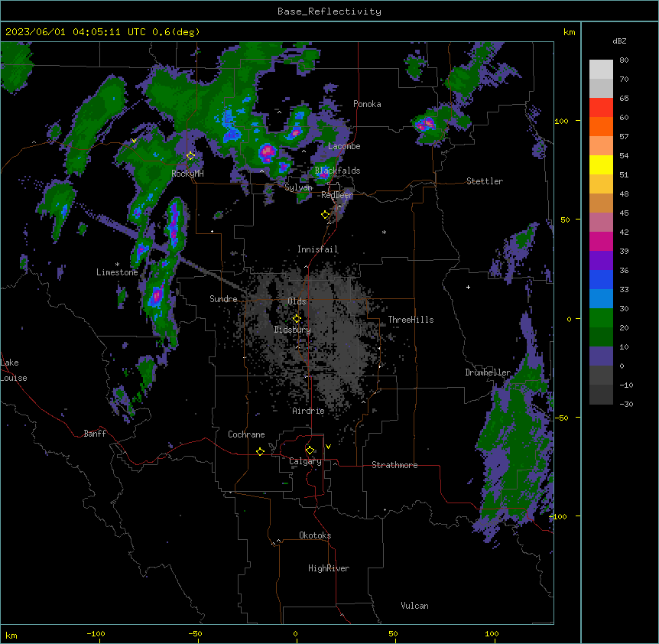Click the Blackfalds town label
This screenshot has width=659, height=644.
tap(337, 171)
